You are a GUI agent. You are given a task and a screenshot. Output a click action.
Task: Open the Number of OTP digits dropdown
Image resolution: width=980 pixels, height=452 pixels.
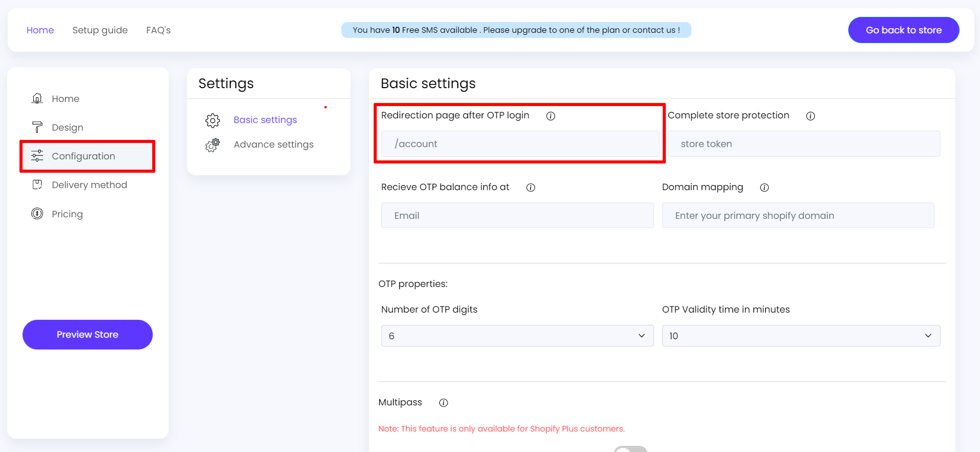click(x=517, y=336)
